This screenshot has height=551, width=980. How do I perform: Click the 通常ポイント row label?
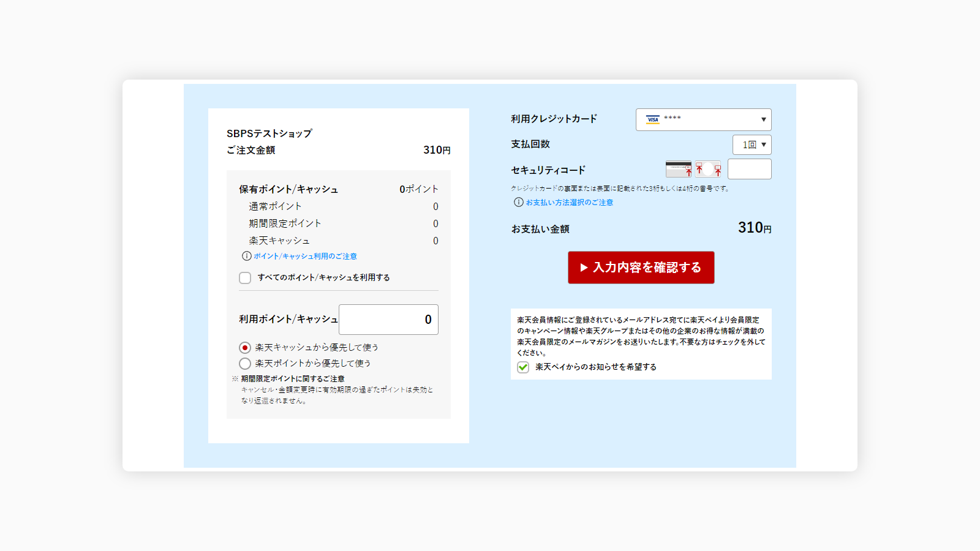pyautogui.click(x=275, y=206)
